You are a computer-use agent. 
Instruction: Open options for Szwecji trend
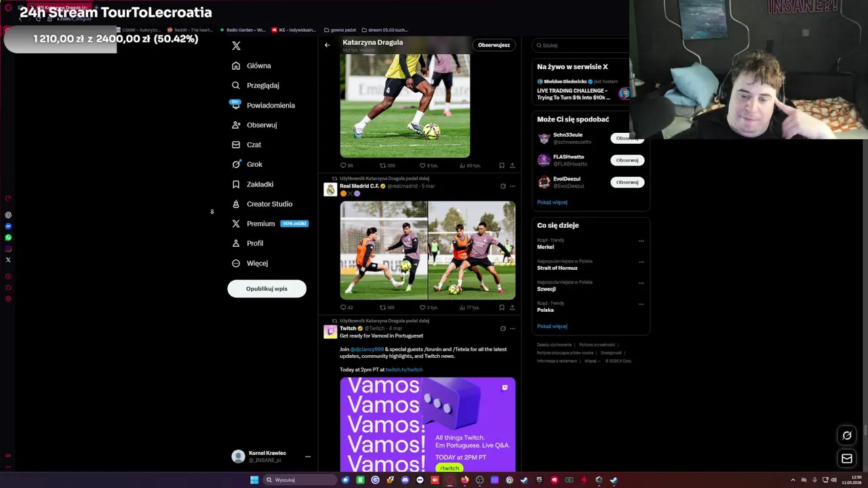(x=641, y=283)
